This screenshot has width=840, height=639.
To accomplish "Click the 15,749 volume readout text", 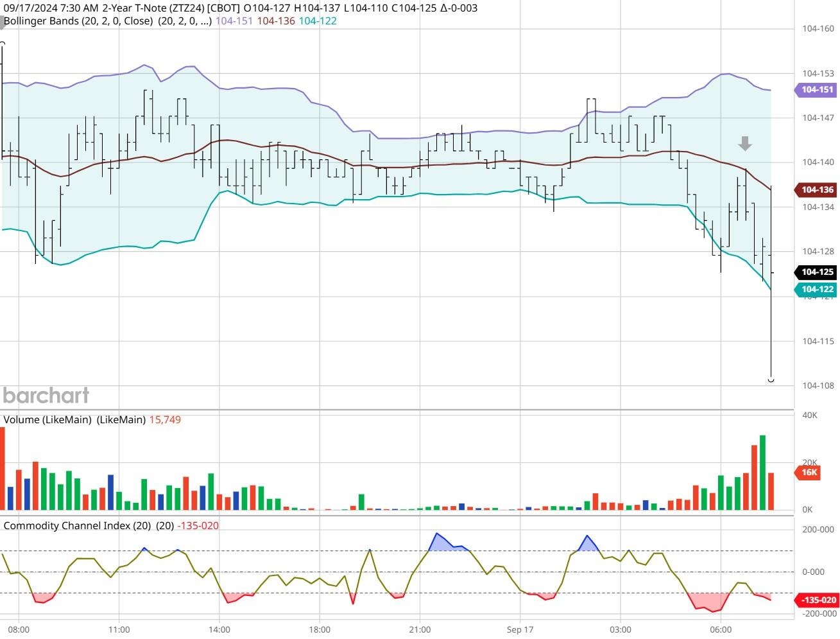I will point(164,419).
